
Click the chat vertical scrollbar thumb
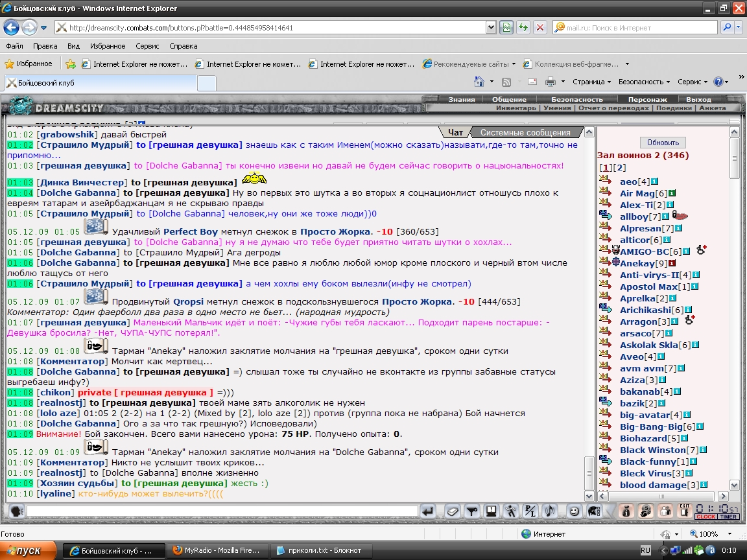(x=589, y=473)
